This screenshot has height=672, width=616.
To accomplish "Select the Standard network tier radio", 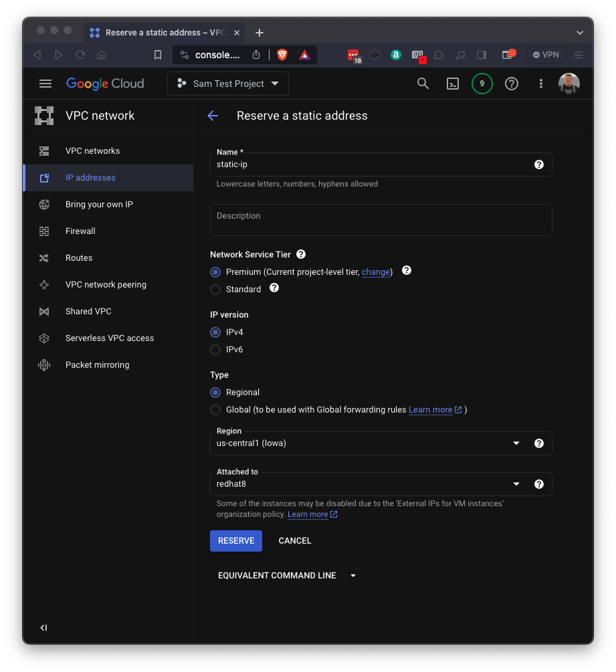I will [215, 290].
